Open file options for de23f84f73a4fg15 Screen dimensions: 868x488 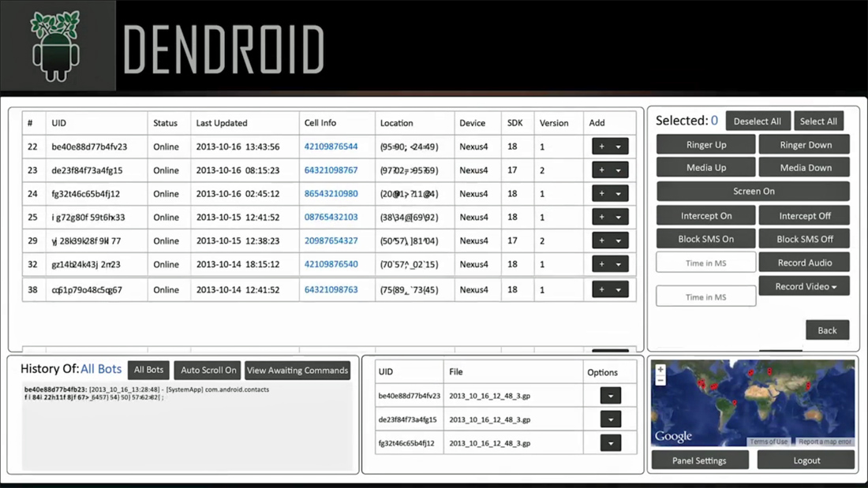[611, 419]
